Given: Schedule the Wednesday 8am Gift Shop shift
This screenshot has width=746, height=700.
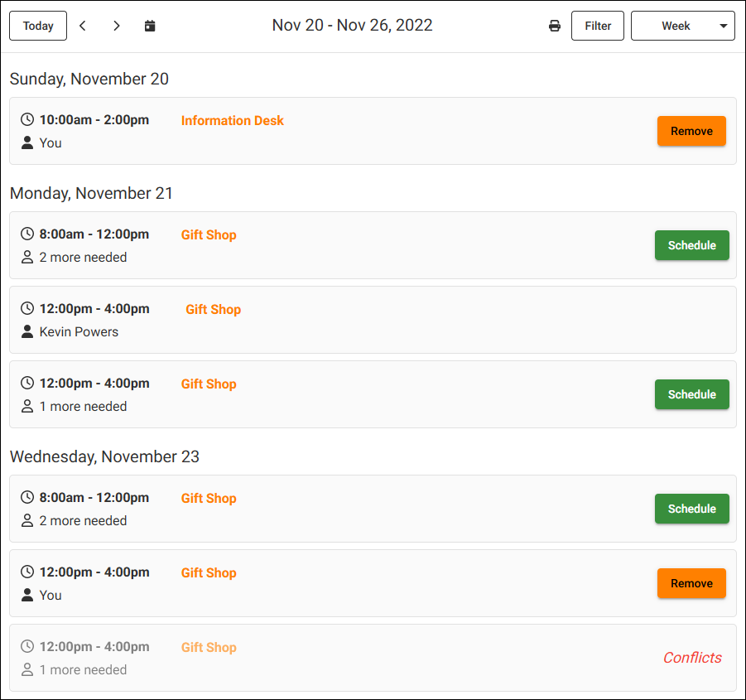Looking at the screenshot, I should pyautogui.click(x=691, y=509).
